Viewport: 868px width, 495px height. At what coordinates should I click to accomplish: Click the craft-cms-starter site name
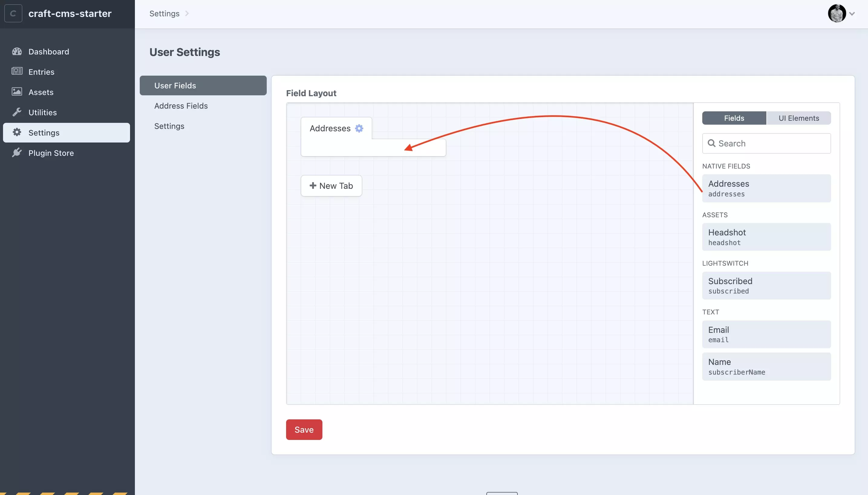click(70, 13)
